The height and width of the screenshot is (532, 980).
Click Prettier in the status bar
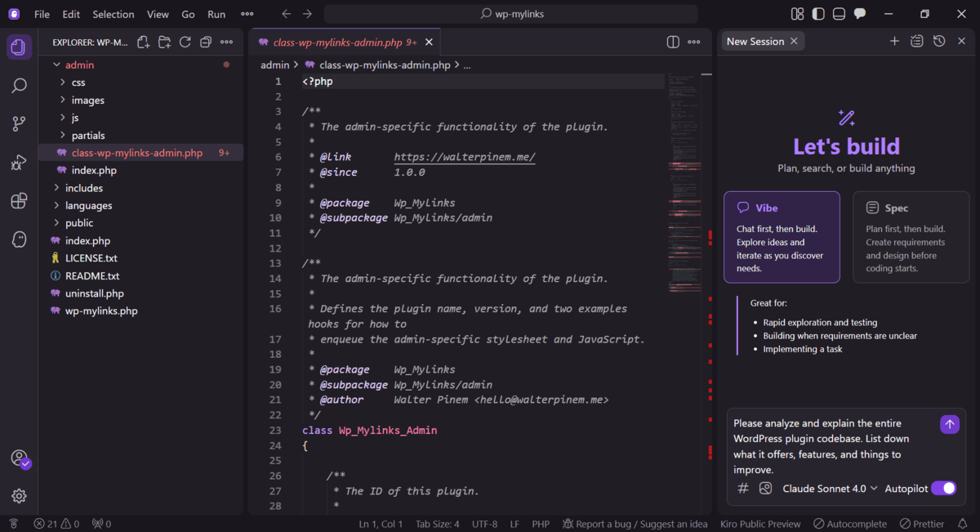point(922,524)
